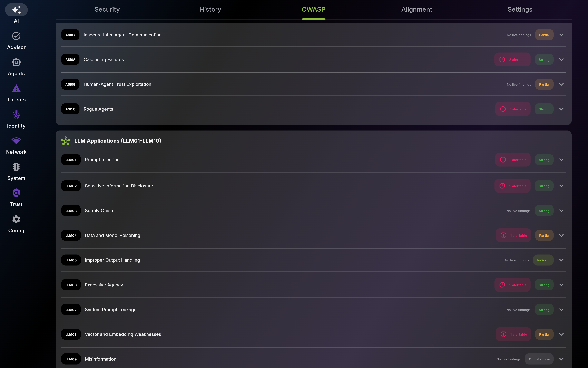Viewport: 588px width, 368px height.
Task: Open the System traffic light icon
Action: tap(16, 167)
